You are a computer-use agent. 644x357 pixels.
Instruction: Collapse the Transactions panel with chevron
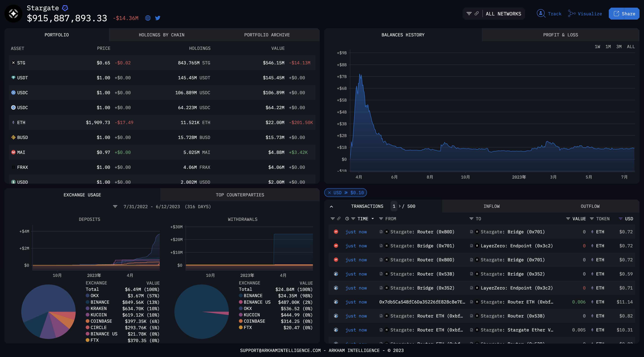331,206
